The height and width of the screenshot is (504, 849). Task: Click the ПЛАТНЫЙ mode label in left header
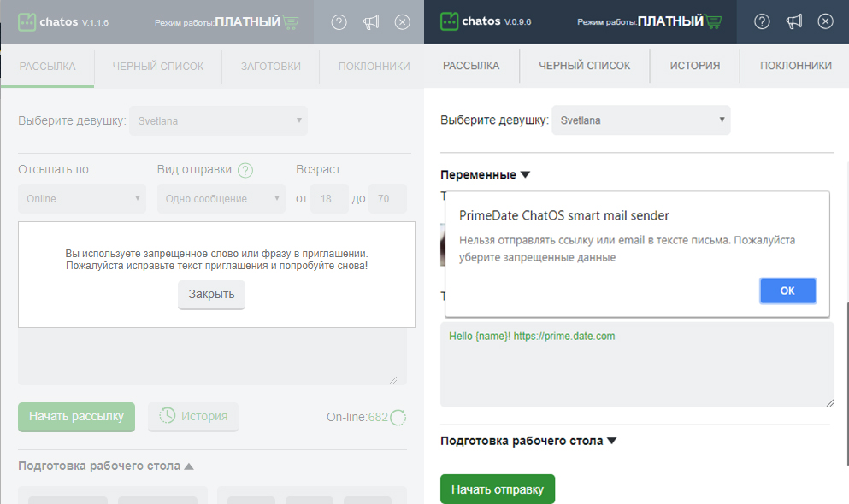tap(248, 22)
